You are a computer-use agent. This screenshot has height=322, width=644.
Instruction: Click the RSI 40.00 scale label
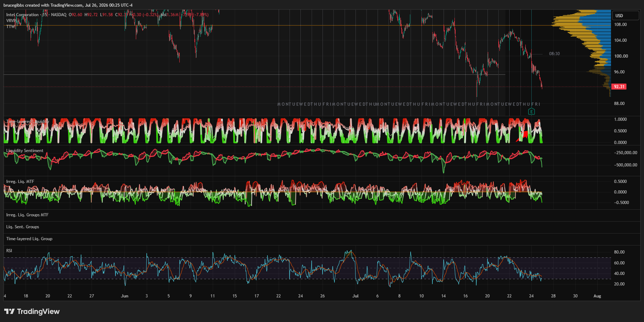(619, 274)
